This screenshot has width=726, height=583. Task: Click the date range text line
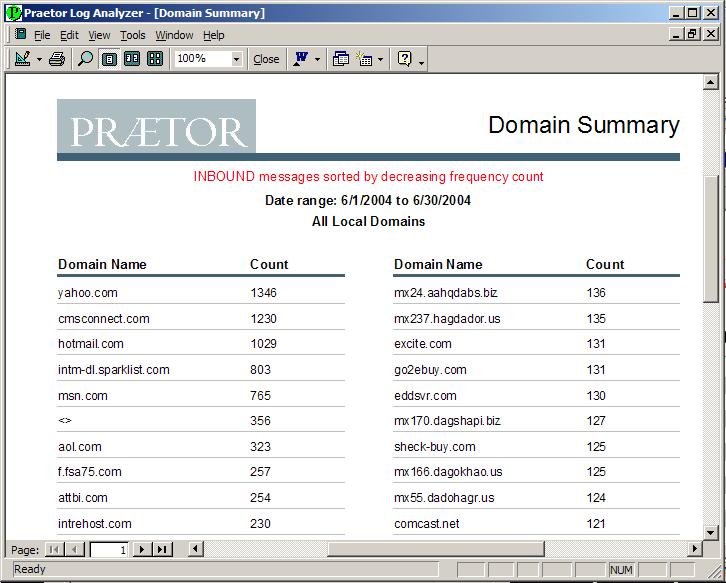pos(368,201)
